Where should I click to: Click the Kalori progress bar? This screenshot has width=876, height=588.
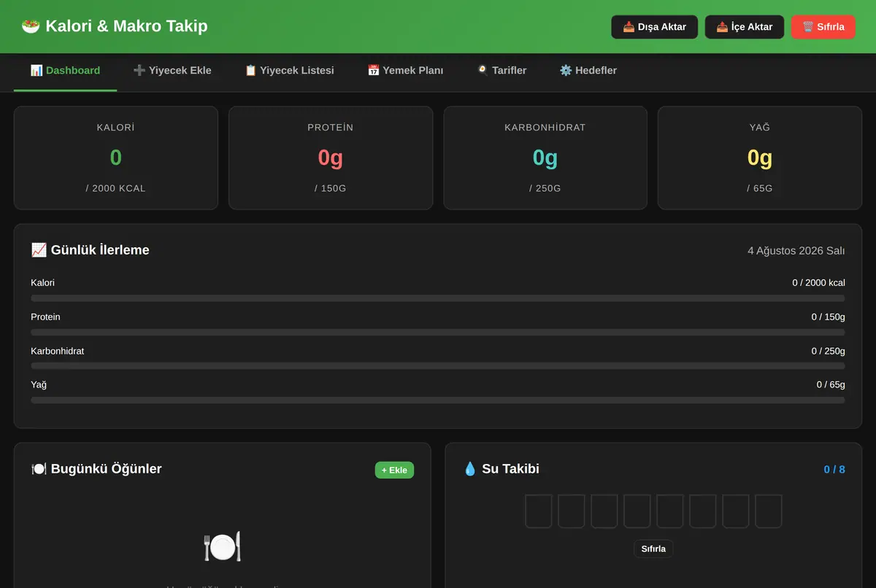coord(438,298)
